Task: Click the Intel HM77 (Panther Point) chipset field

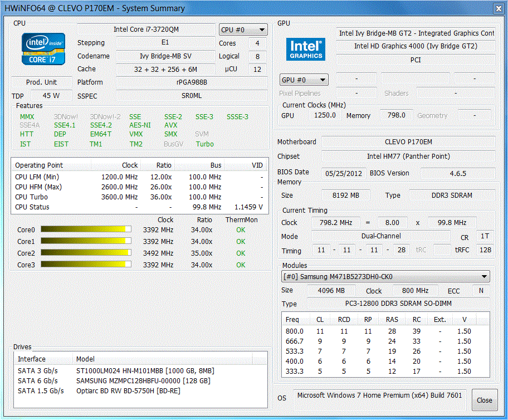Action: pos(408,156)
